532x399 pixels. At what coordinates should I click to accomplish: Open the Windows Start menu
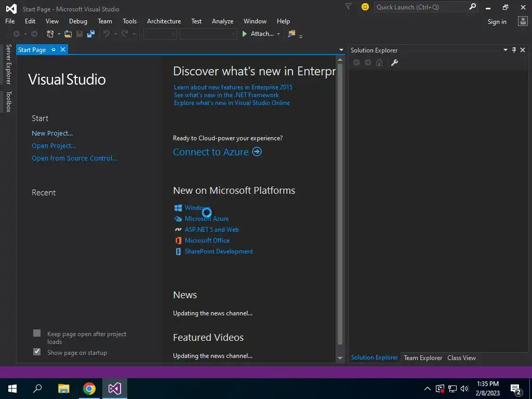pyautogui.click(x=12, y=389)
